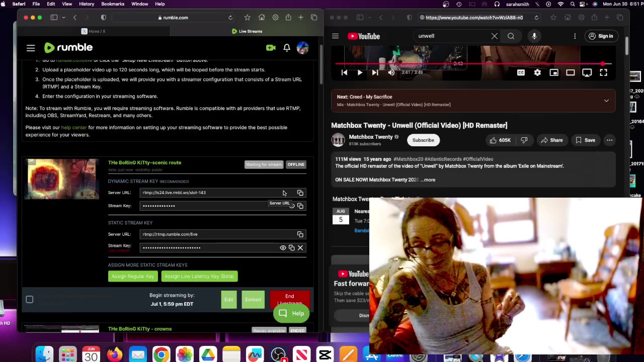The image size is (644, 362).
Task: Open the Rumble notifications bell
Action: click(286, 48)
